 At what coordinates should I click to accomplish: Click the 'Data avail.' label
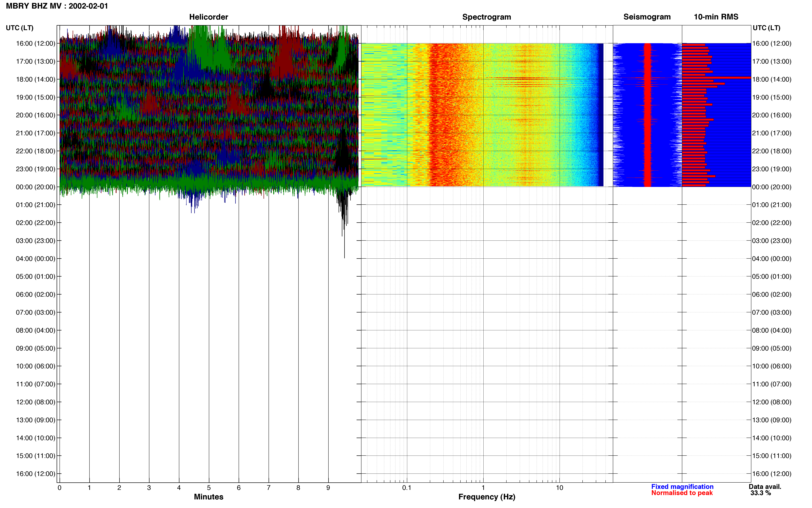click(x=765, y=486)
